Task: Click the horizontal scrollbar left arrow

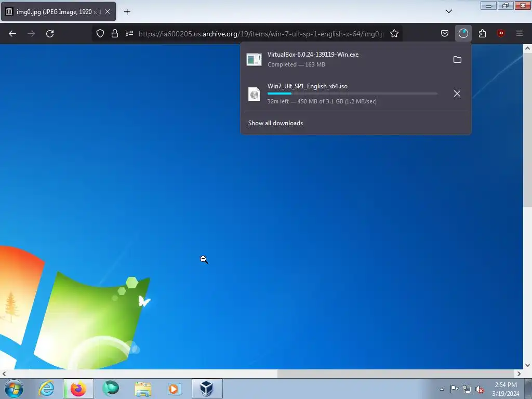Action: pos(4,374)
